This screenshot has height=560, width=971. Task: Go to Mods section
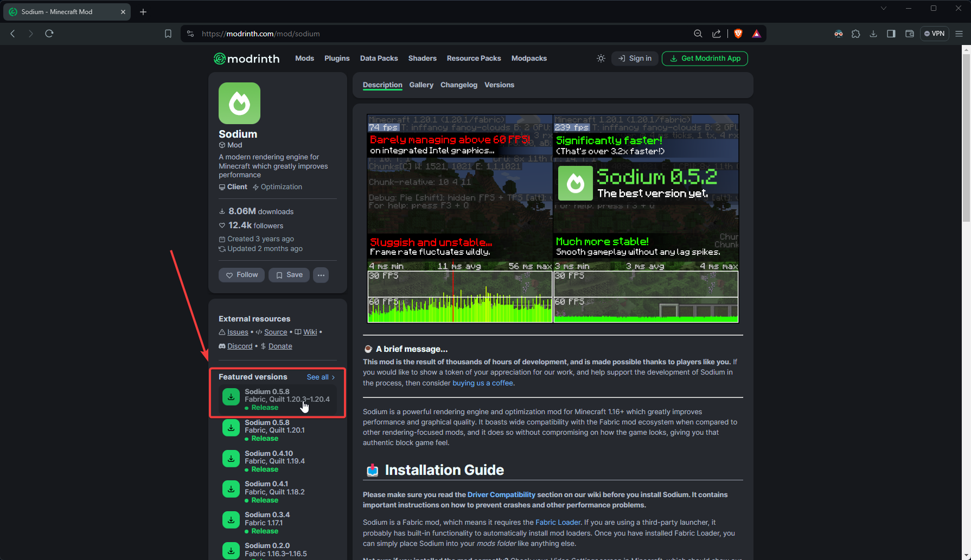point(304,59)
